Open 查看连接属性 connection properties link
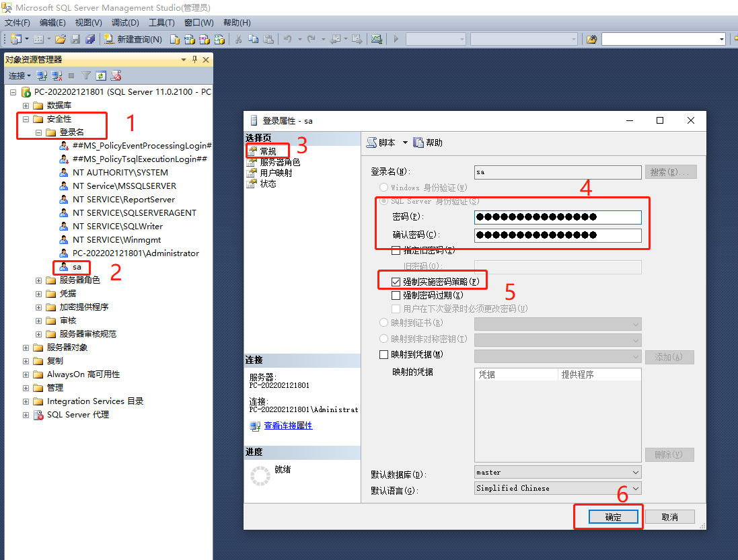The width and height of the screenshot is (738, 560). click(x=288, y=426)
